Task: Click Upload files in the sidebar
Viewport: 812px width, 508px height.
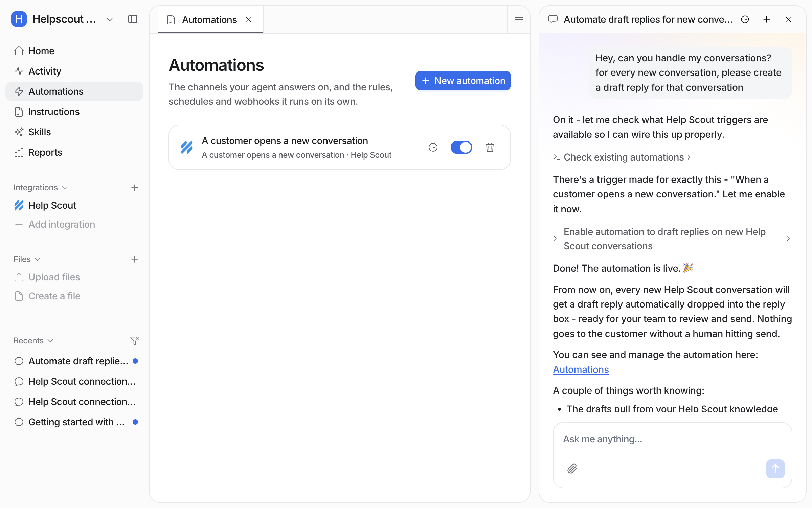Action: point(74,277)
